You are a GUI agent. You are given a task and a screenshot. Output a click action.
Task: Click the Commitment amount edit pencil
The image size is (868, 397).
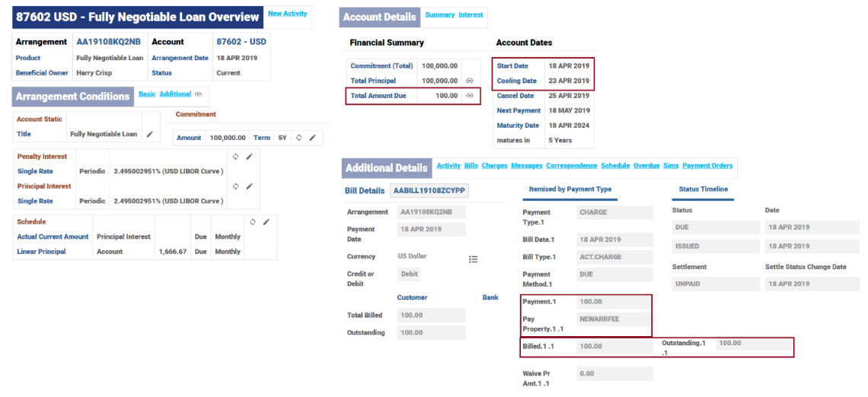312,138
